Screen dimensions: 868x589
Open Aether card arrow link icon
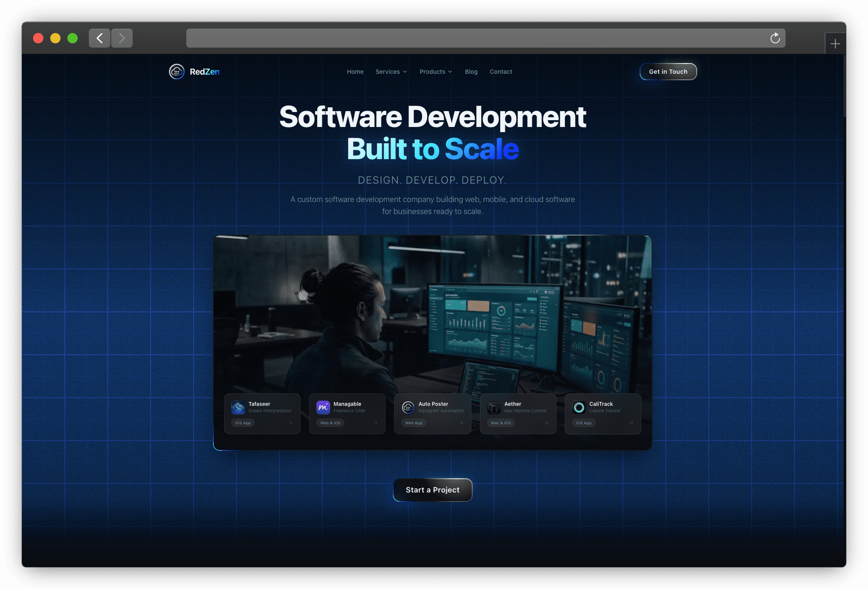[546, 423]
